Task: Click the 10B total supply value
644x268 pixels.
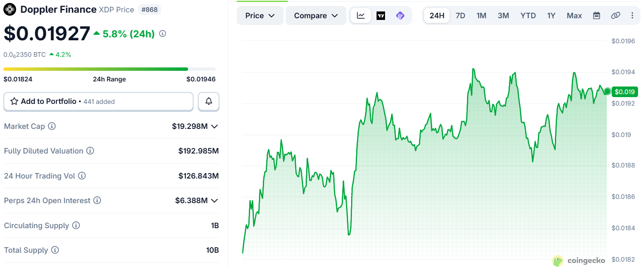Action: pos(212,250)
